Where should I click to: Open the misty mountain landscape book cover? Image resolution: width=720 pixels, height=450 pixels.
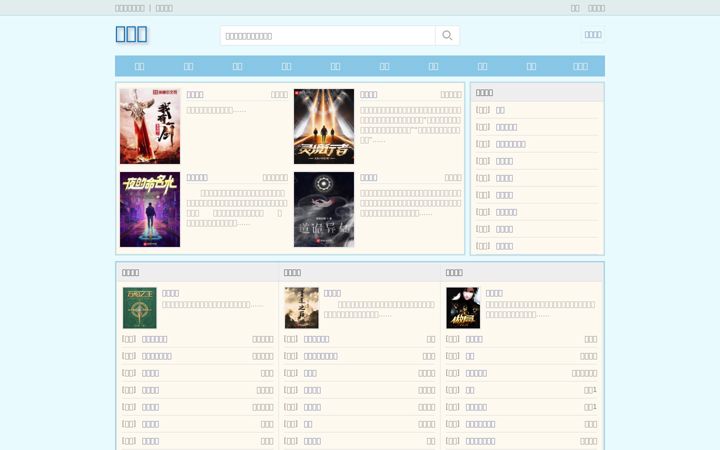click(x=302, y=308)
